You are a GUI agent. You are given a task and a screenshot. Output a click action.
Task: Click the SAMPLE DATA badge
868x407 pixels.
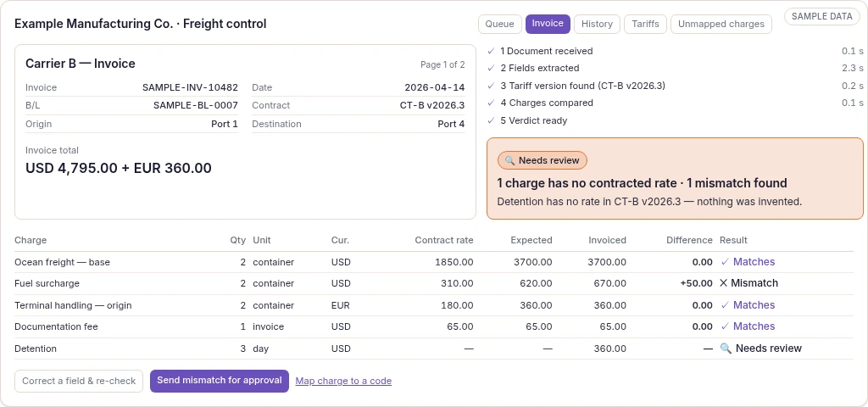821,17
